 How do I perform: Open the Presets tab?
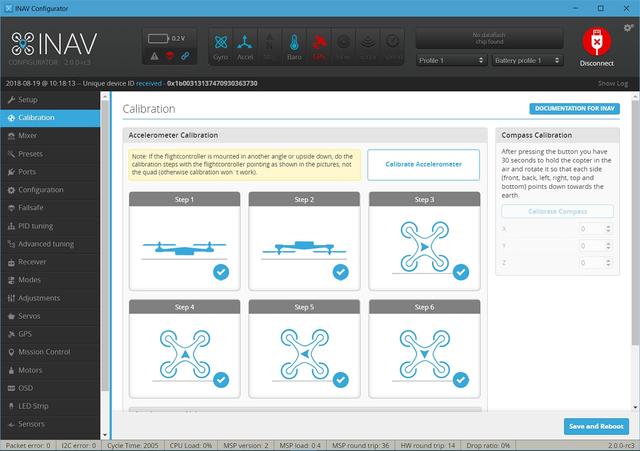[50, 154]
